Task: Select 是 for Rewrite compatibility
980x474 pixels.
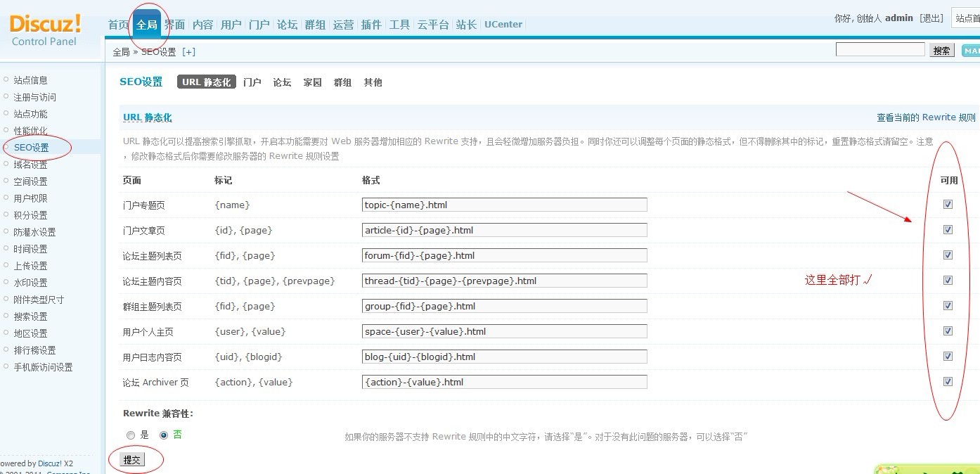Action: (x=131, y=435)
